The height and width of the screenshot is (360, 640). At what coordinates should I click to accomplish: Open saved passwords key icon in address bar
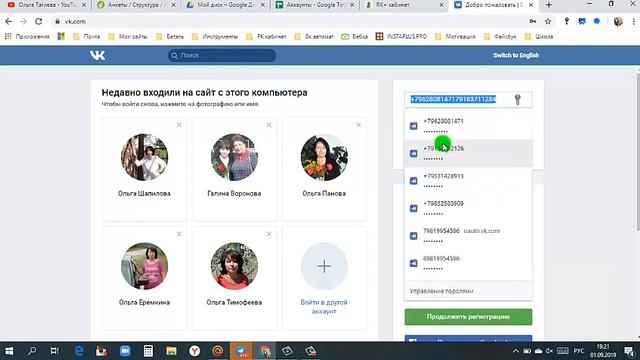(x=533, y=21)
